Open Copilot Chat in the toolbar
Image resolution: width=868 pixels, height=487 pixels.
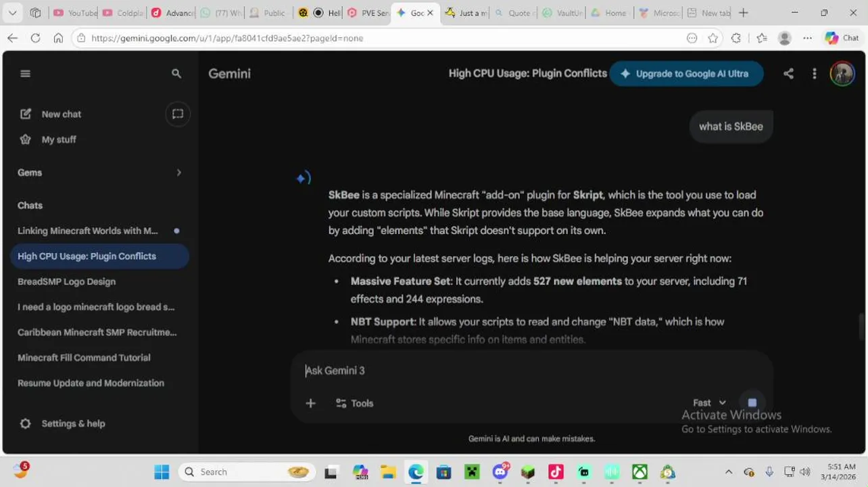click(842, 38)
